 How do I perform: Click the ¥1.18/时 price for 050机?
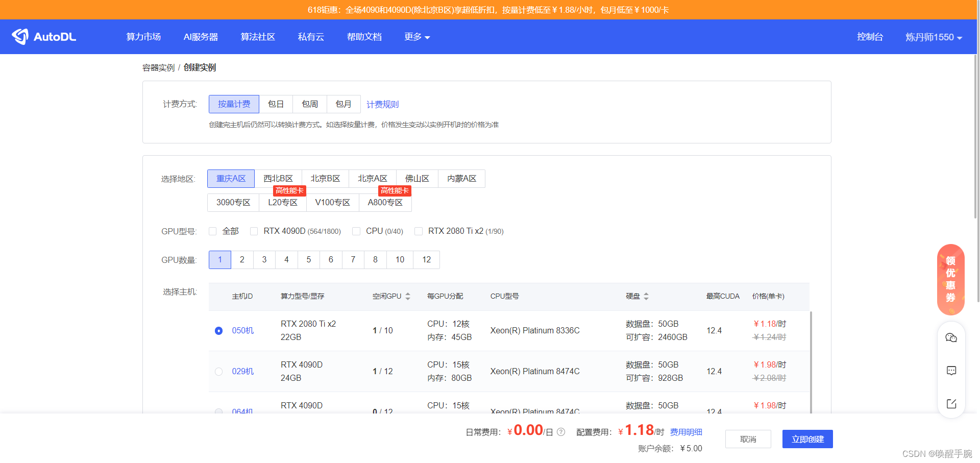(770, 324)
